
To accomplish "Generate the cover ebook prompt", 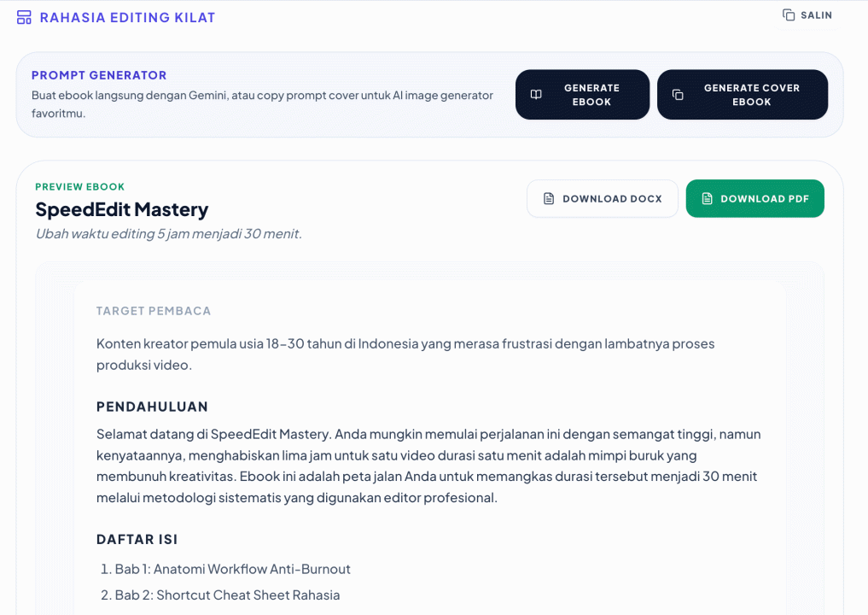I will [x=743, y=95].
